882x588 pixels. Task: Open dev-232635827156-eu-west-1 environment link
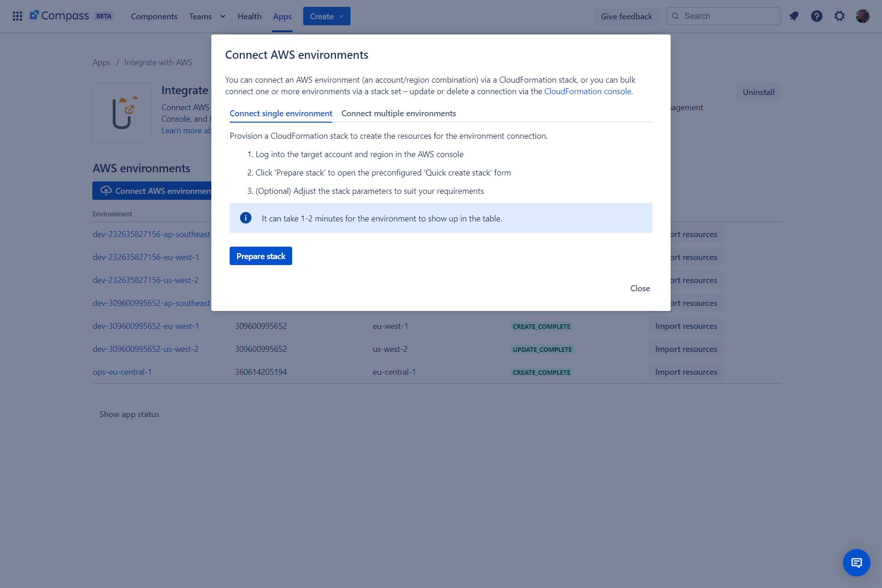point(146,257)
